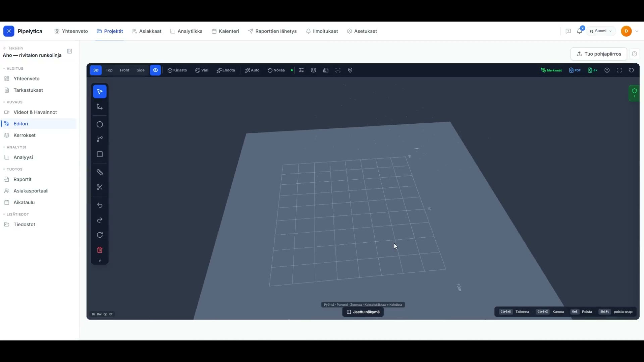This screenshot has width=644, height=362.
Task: Click the rotate refresh tool in left toolbar
Action: [100, 235]
